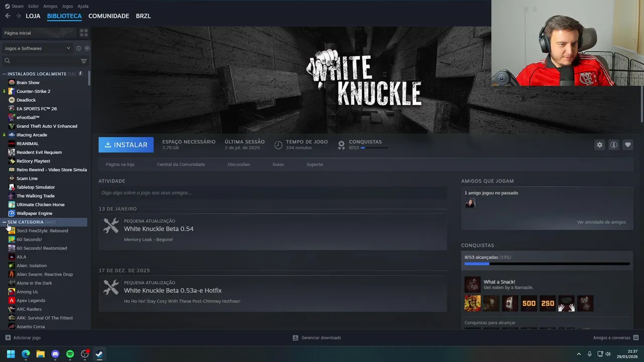Open the Jogos menu
644x362 pixels.
coord(67,7)
